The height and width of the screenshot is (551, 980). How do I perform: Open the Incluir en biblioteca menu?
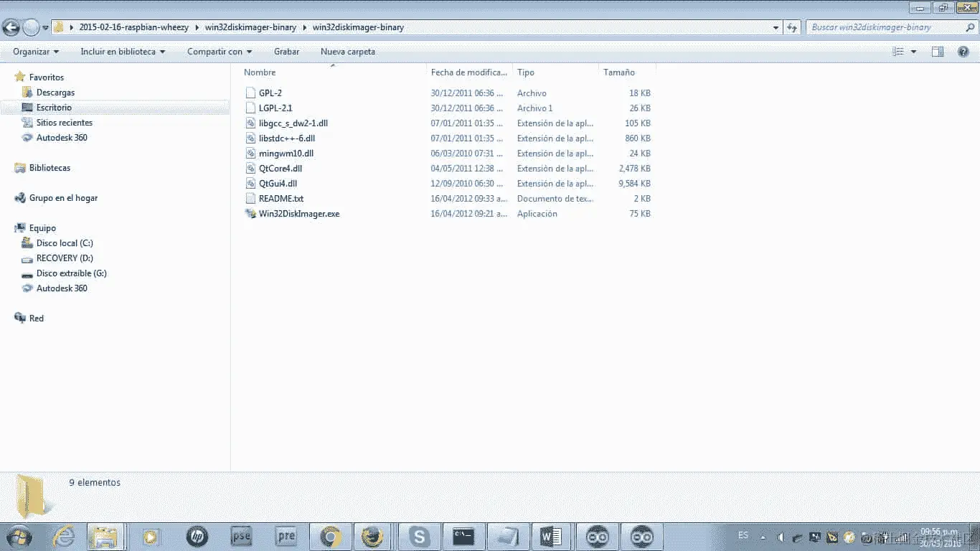click(x=122, y=51)
